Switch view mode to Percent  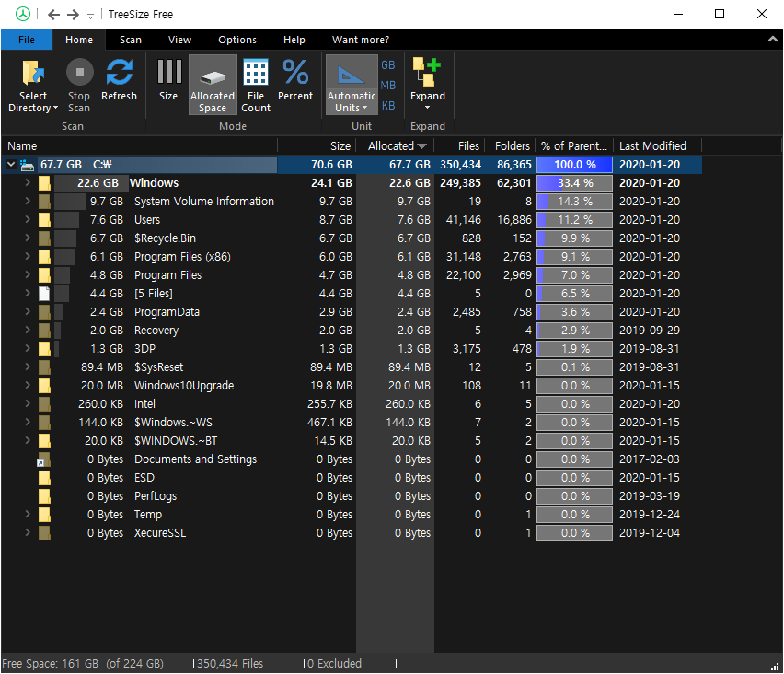[x=295, y=80]
